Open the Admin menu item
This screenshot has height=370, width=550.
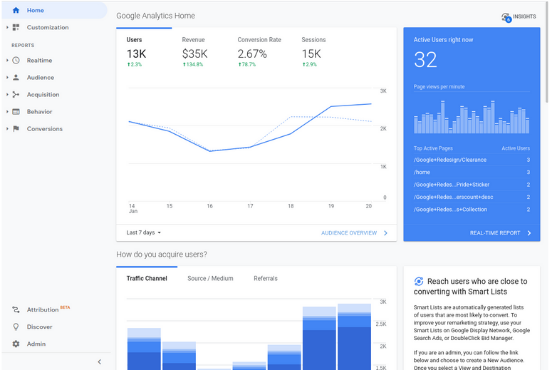[x=36, y=344]
